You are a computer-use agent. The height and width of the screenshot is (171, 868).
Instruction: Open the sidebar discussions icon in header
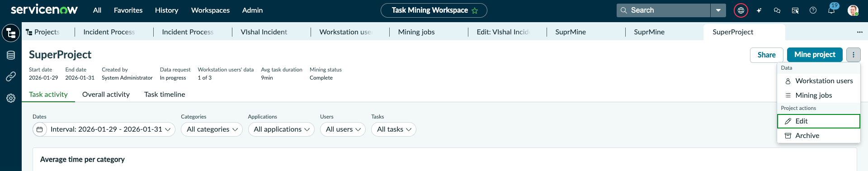pos(795,10)
